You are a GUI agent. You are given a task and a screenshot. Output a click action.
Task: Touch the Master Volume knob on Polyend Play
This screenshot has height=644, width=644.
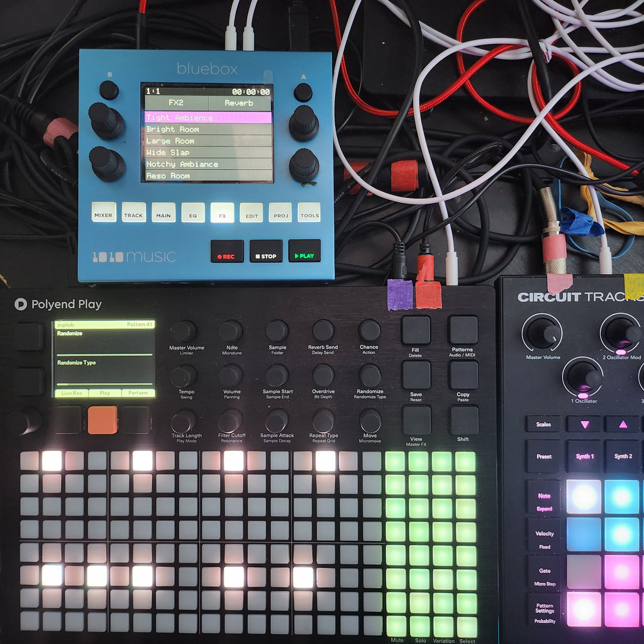coord(183,331)
